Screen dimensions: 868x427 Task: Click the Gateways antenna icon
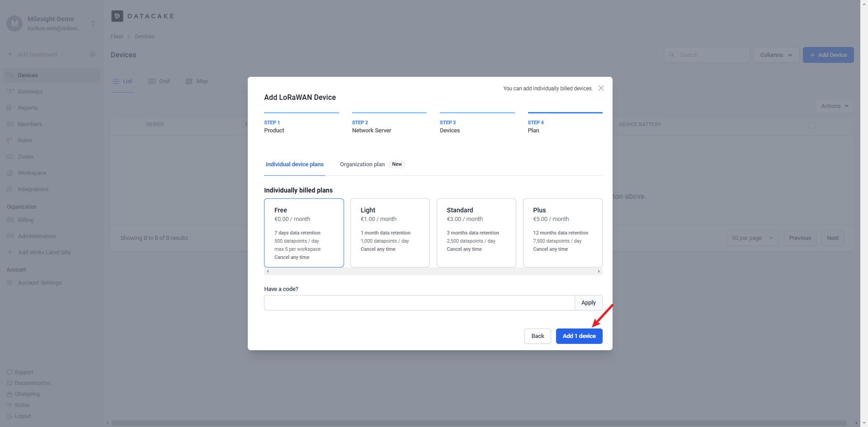pyautogui.click(x=9, y=91)
